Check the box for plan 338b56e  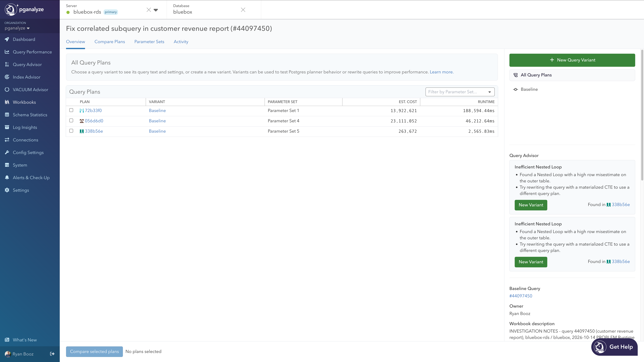(x=71, y=131)
